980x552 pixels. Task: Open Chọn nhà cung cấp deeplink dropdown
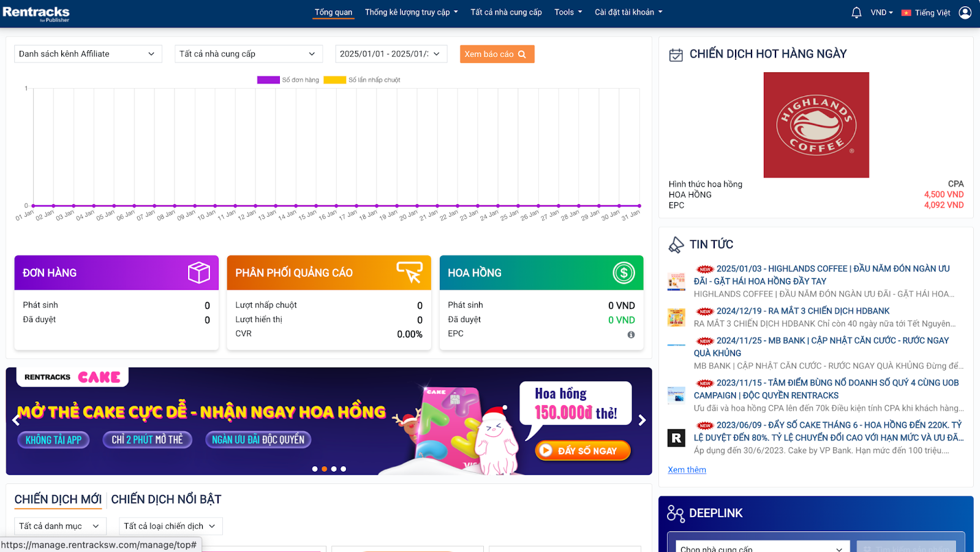763,547
